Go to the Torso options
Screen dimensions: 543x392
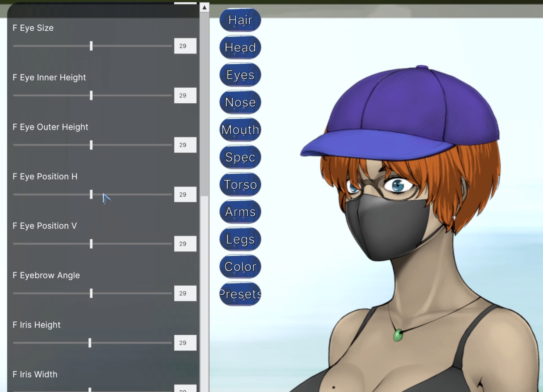click(240, 184)
